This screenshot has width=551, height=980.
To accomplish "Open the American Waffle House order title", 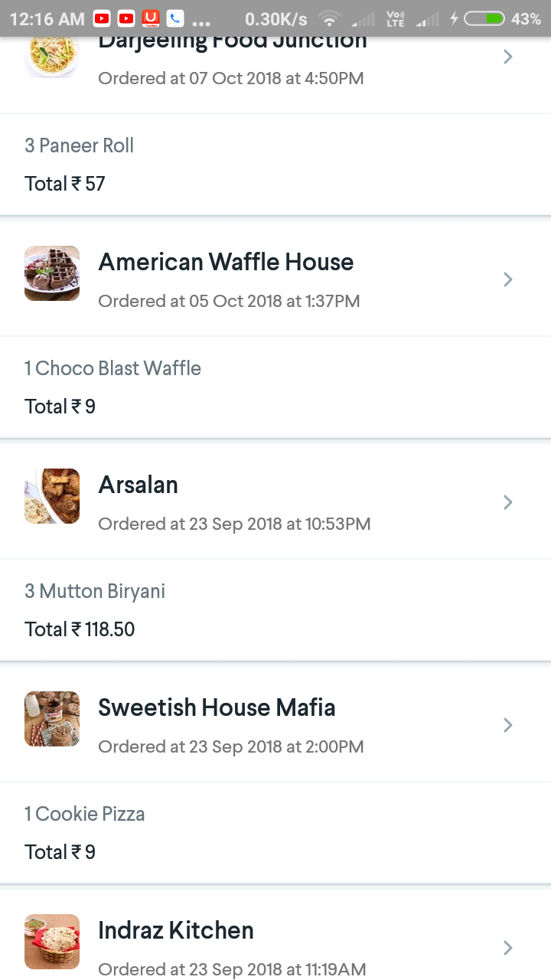I will [226, 262].
